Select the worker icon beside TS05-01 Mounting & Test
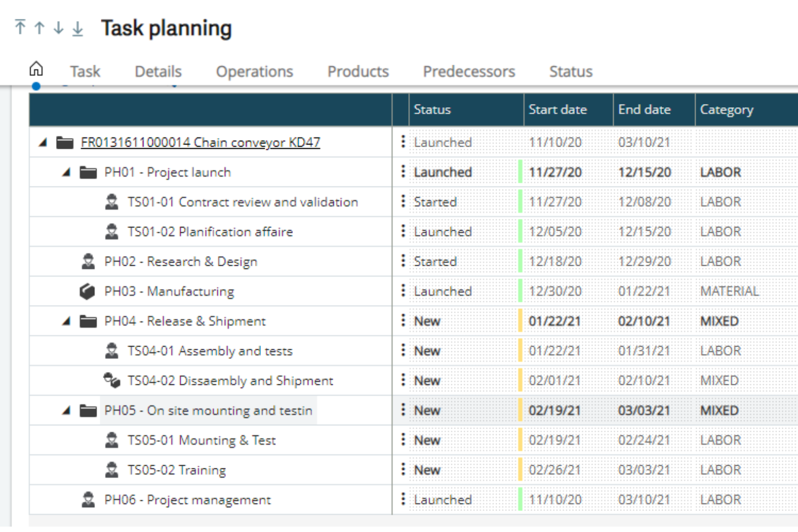The height and width of the screenshot is (532, 798). pos(113,439)
